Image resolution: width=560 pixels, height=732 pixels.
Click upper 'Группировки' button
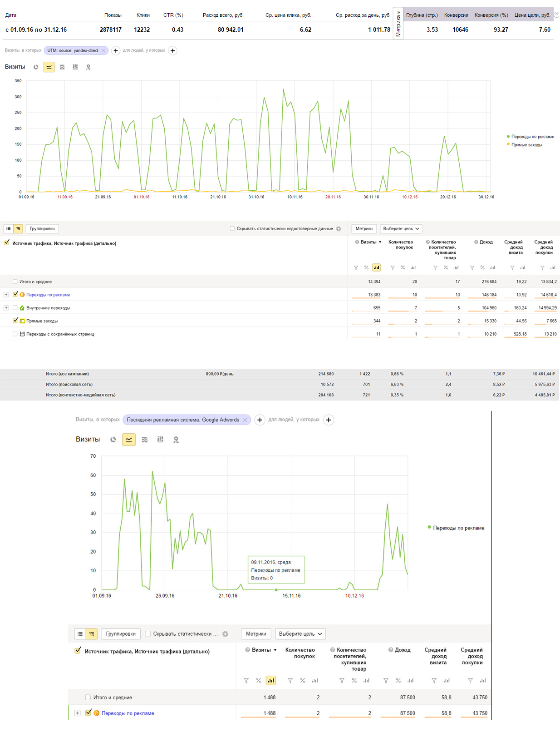42,229
